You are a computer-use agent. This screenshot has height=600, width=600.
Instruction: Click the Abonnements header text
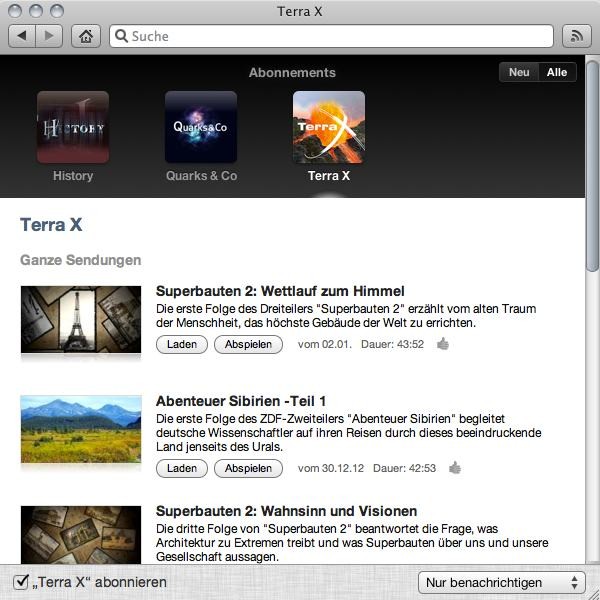[x=292, y=72]
